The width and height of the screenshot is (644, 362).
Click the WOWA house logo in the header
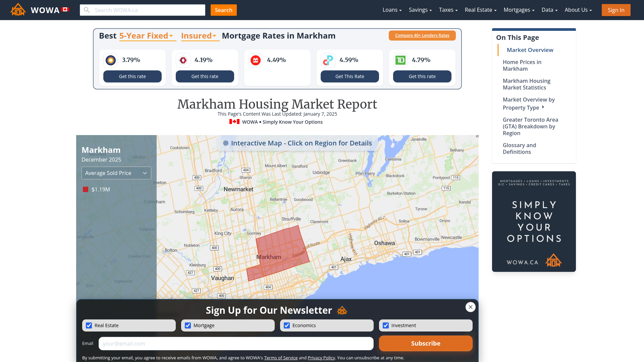(x=18, y=9)
